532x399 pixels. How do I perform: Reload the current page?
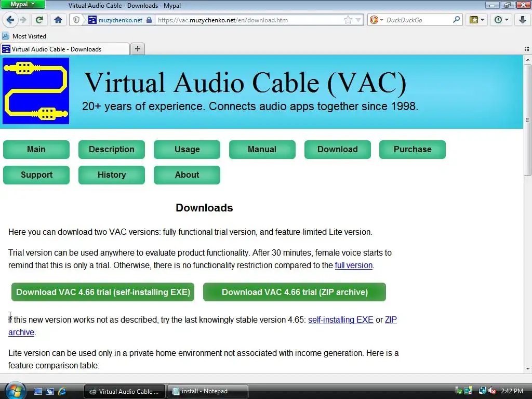39,20
